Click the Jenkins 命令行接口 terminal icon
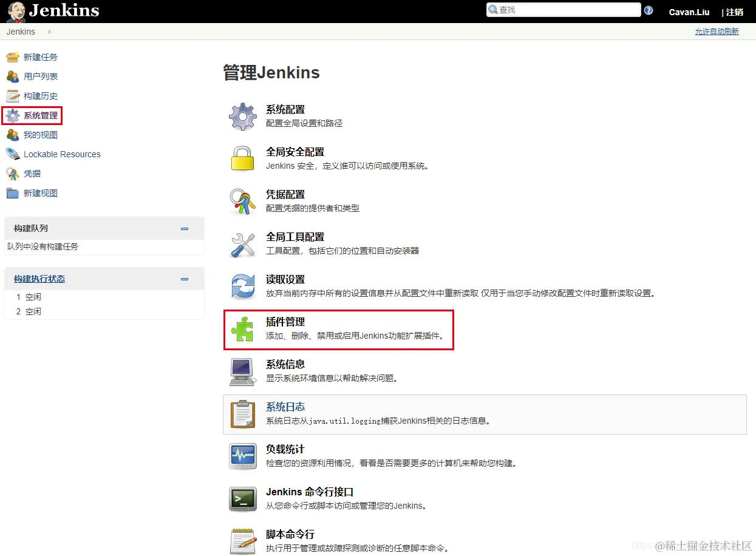 click(x=243, y=499)
